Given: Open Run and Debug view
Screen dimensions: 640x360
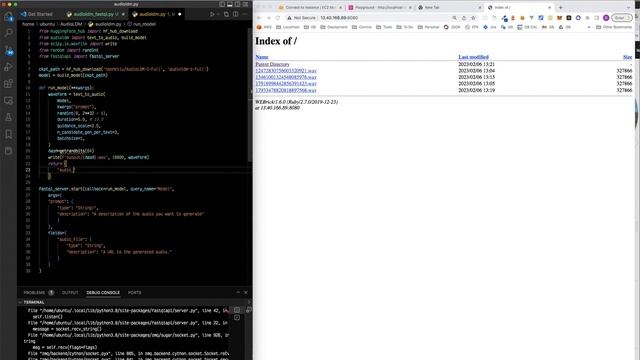Looking at the screenshot, I should tap(9, 67).
